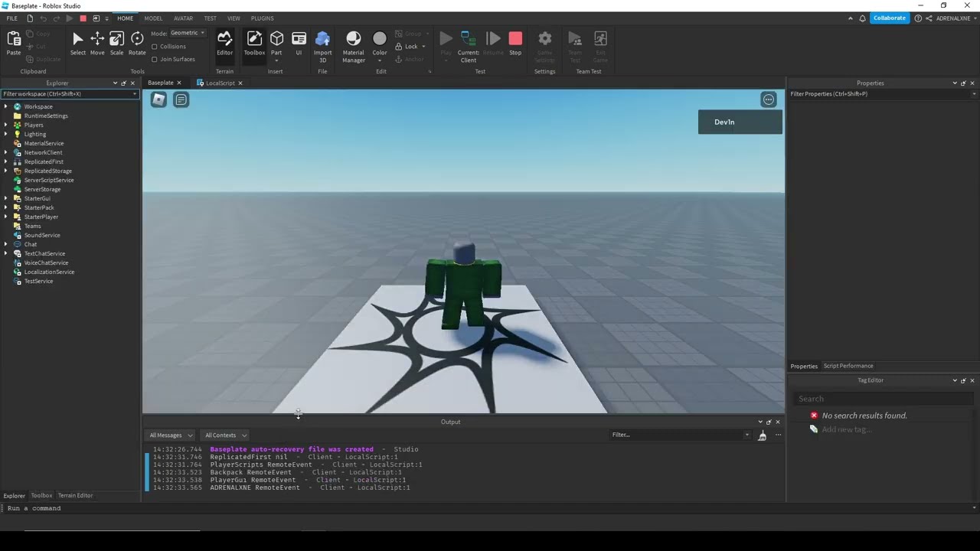The image size is (980, 551).
Task: Switch to the Toolbox bottom tab
Action: pos(41,496)
